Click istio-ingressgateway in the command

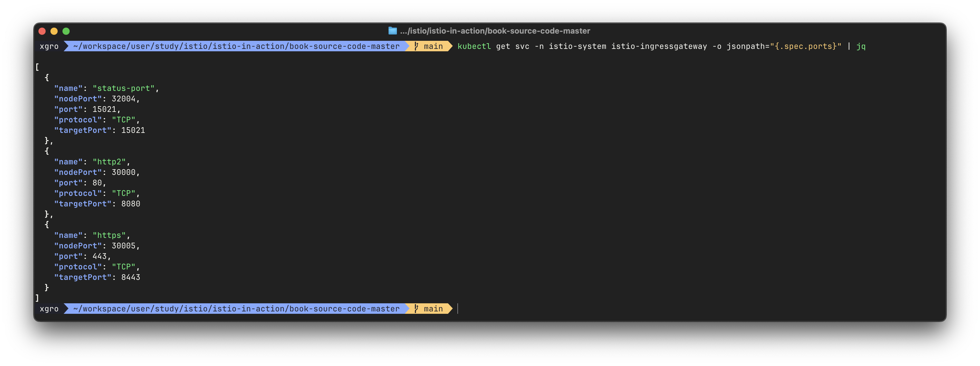click(659, 46)
